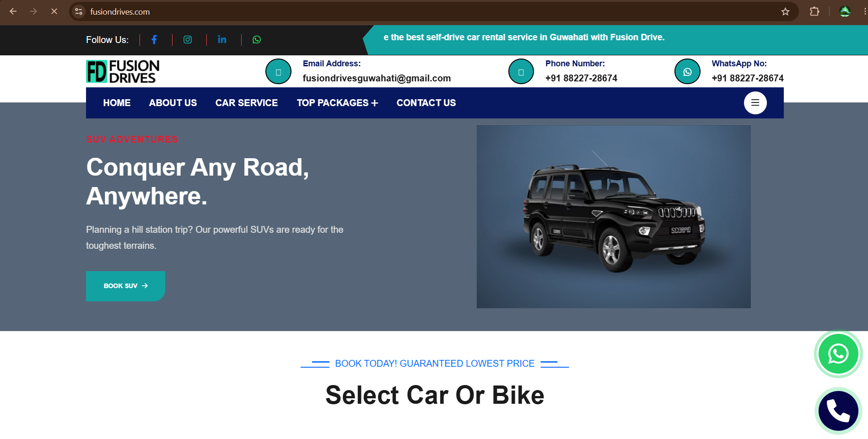Click the teal WhatsApp icon beside WhatsApp No
868x439 pixels.
(687, 71)
